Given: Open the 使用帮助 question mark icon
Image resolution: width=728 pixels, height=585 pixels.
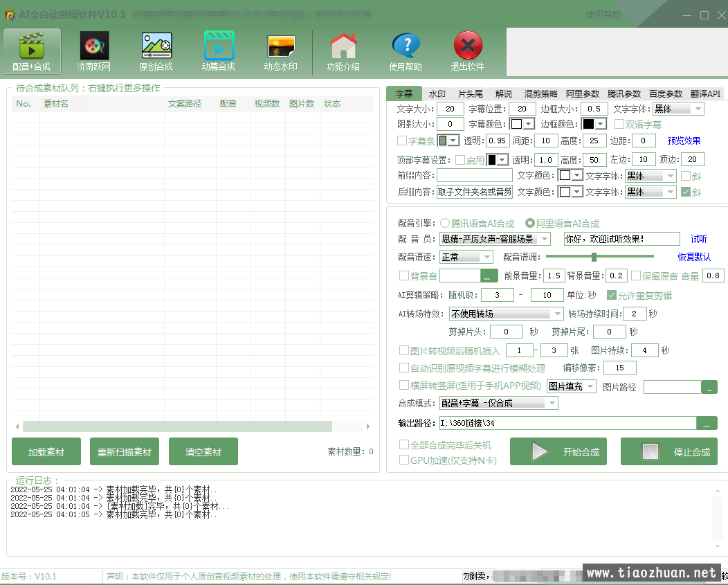Looking at the screenshot, I should (406, 51).
